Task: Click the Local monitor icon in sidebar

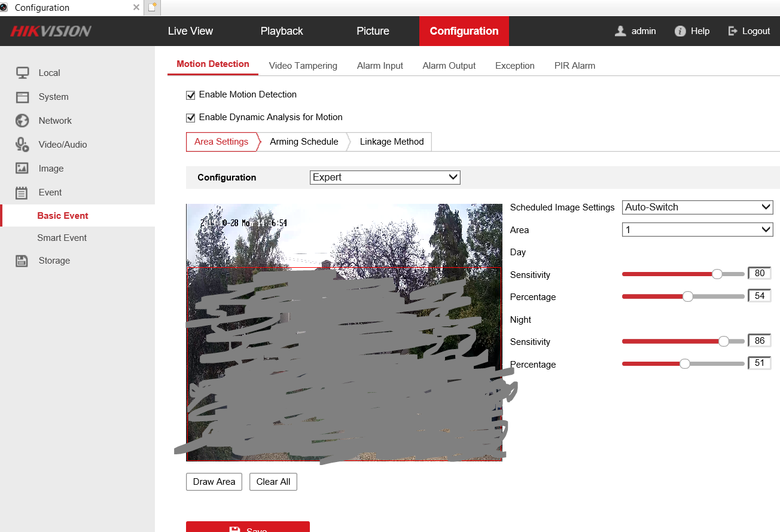Action: pyautogui.click(x=23, y=73)
